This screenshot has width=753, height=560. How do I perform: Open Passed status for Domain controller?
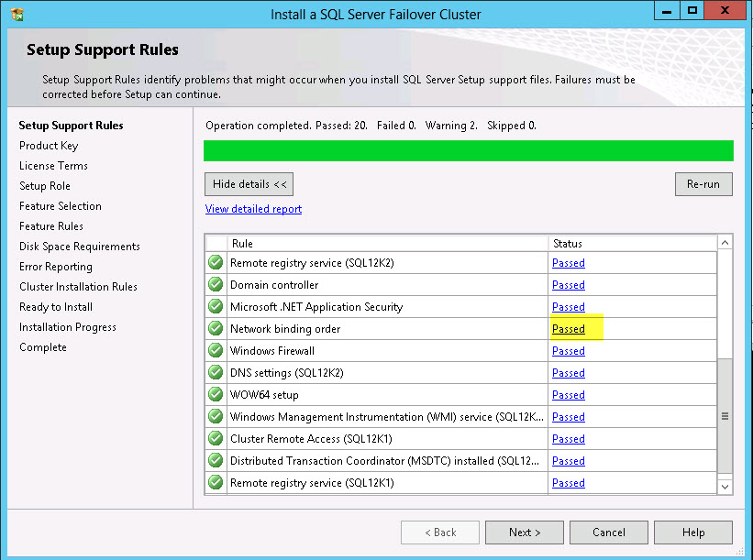point(569,285)
